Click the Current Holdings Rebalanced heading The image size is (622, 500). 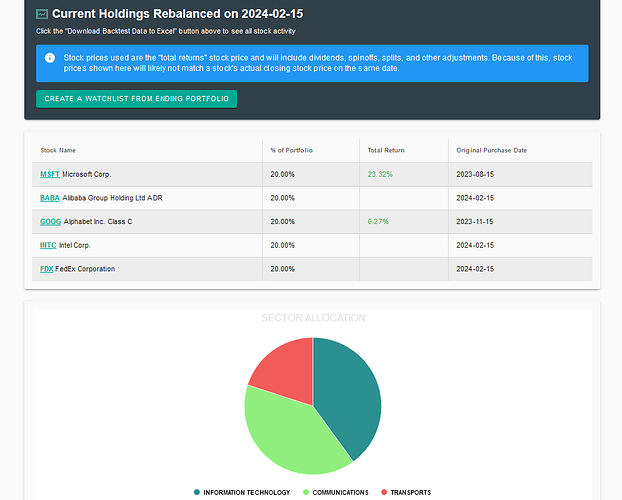click(x=177, y=14)
